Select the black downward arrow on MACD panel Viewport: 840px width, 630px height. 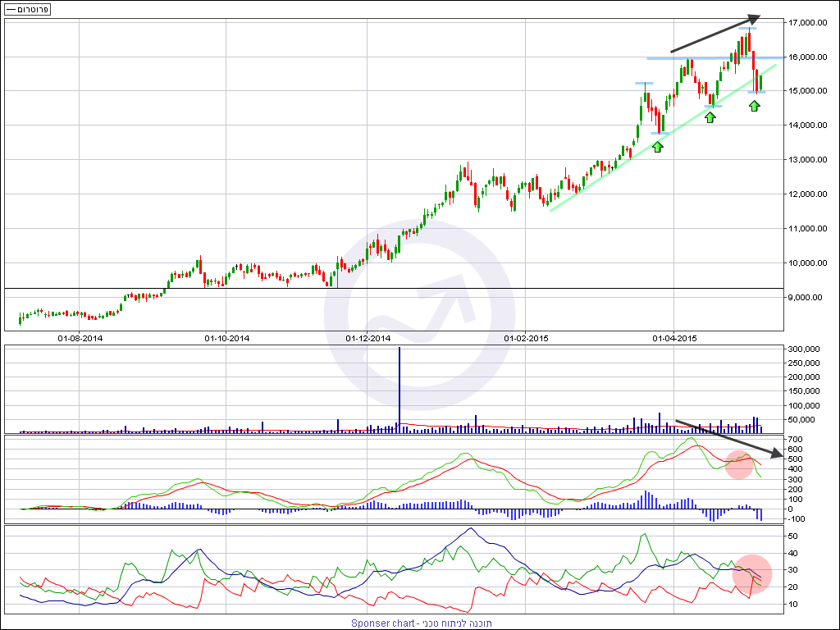725,438
